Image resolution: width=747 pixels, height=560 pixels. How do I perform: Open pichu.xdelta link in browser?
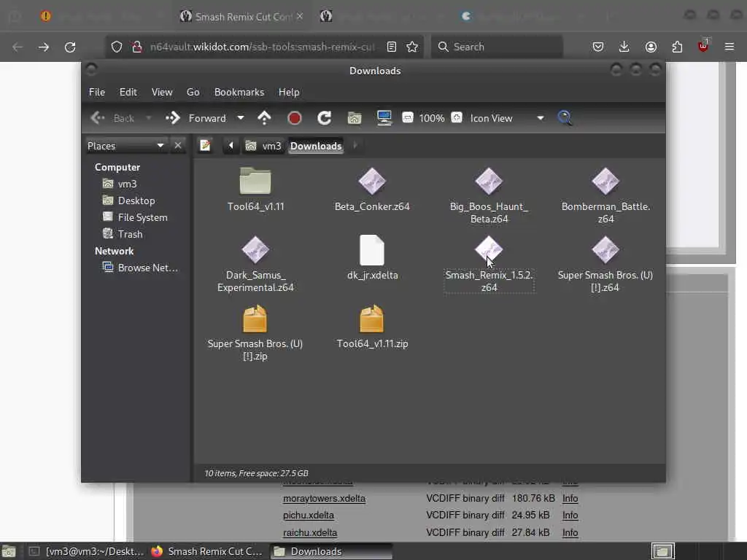pos(309,516)
